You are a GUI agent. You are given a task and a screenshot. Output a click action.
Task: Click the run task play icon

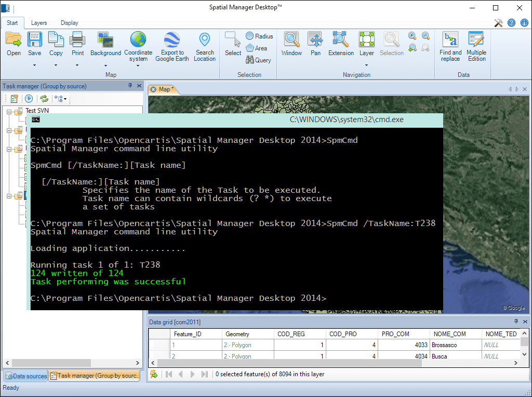click(29, 99)
